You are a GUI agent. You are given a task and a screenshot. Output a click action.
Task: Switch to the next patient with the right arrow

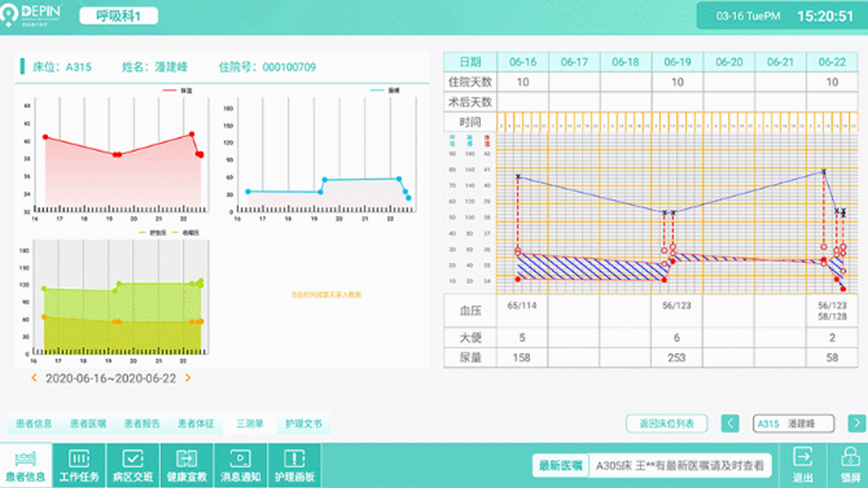tap(856, 424)
